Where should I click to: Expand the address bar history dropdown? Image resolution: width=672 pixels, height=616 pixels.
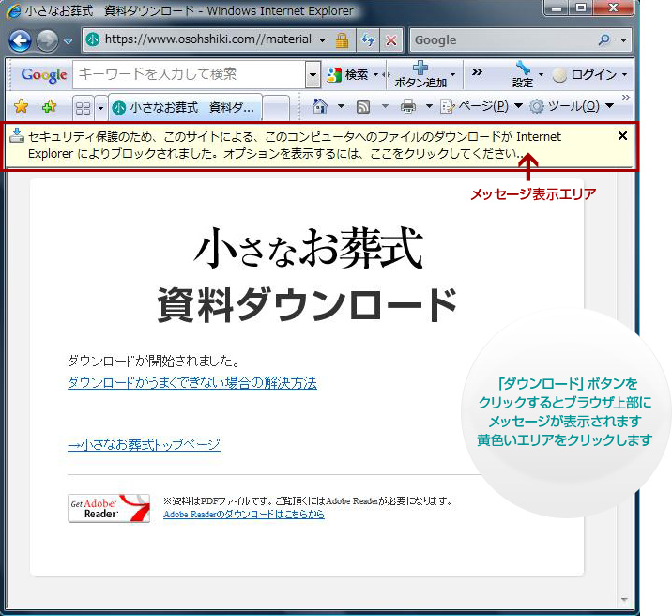pyautogui.click(x=322, y=40)
